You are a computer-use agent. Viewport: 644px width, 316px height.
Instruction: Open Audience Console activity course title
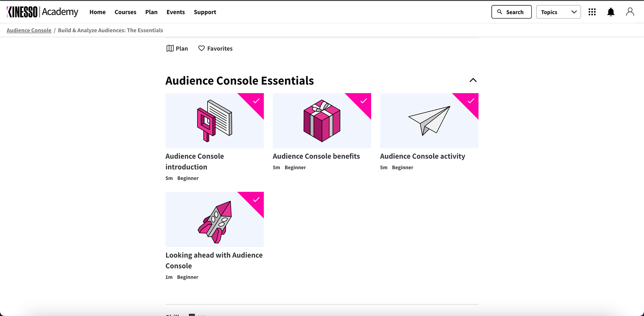click(x=423, y=156)
